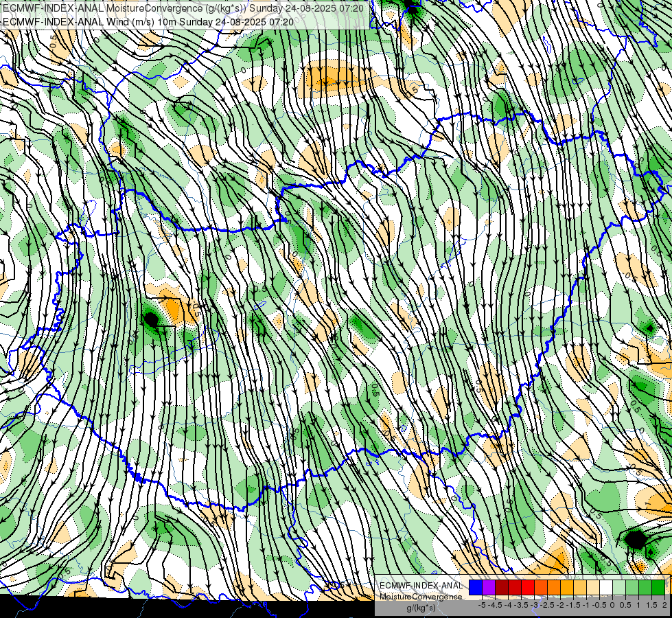This screenshot has height=618, width=672.
Task: Click the '-2' legend tick label
Action: pyautogui.click(x=561, y=605)
